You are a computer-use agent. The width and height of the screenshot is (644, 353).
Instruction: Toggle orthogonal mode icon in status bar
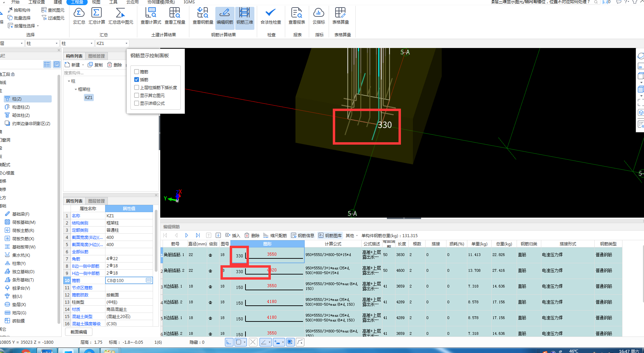(229, 342)
